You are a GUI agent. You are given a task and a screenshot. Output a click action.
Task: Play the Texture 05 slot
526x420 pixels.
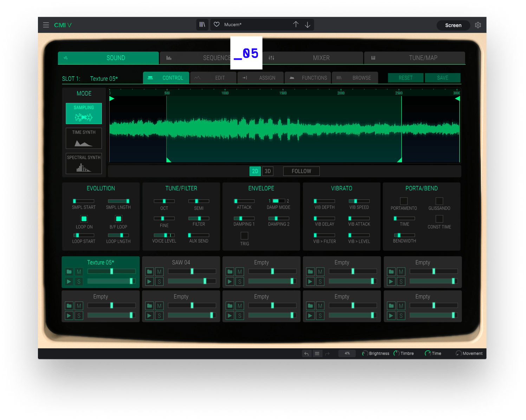69,282
